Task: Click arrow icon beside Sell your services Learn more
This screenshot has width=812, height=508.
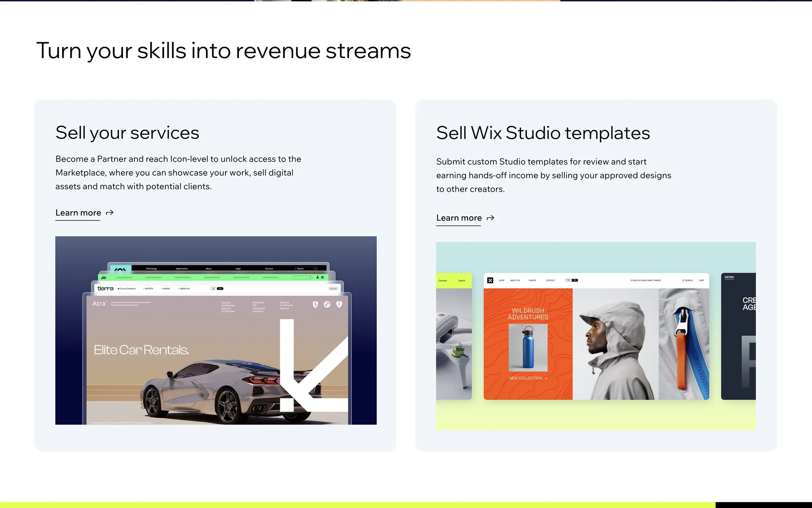Action: [x=110, y=213]
